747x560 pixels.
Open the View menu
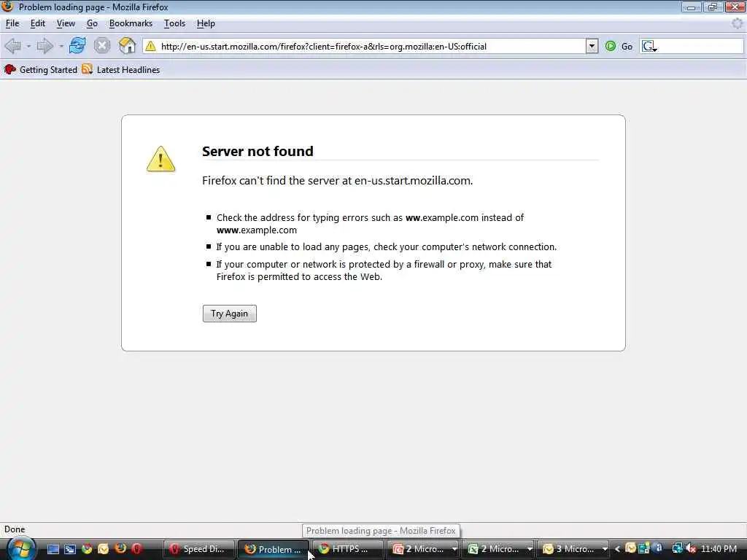pyautogui.click(x=66, y=23)
